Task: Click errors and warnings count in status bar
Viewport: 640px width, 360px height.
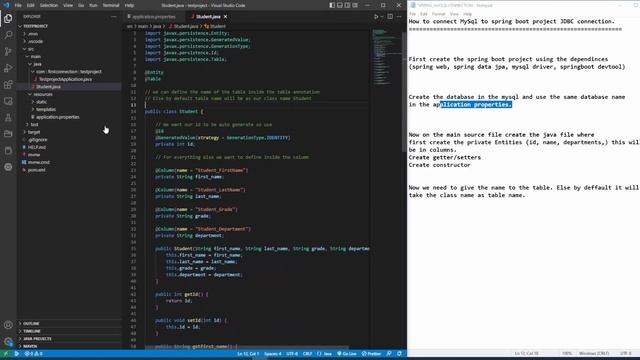Action: click(33, 354)
